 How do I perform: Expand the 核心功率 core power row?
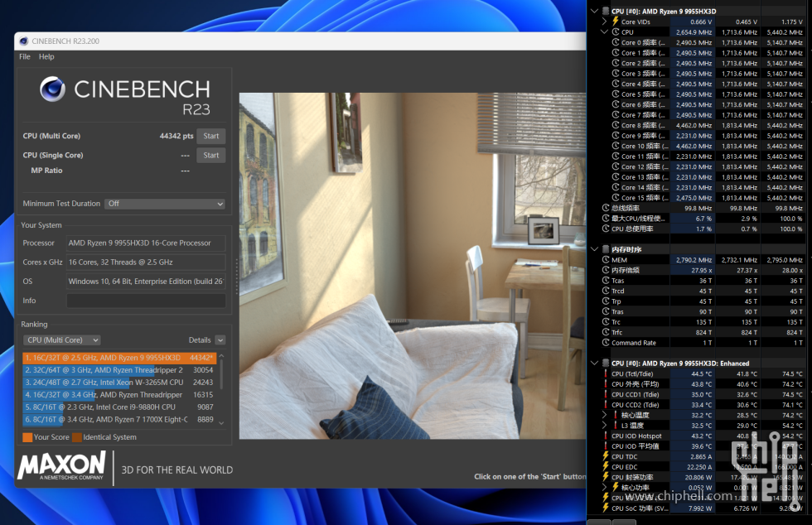click(x=604, y=487)
